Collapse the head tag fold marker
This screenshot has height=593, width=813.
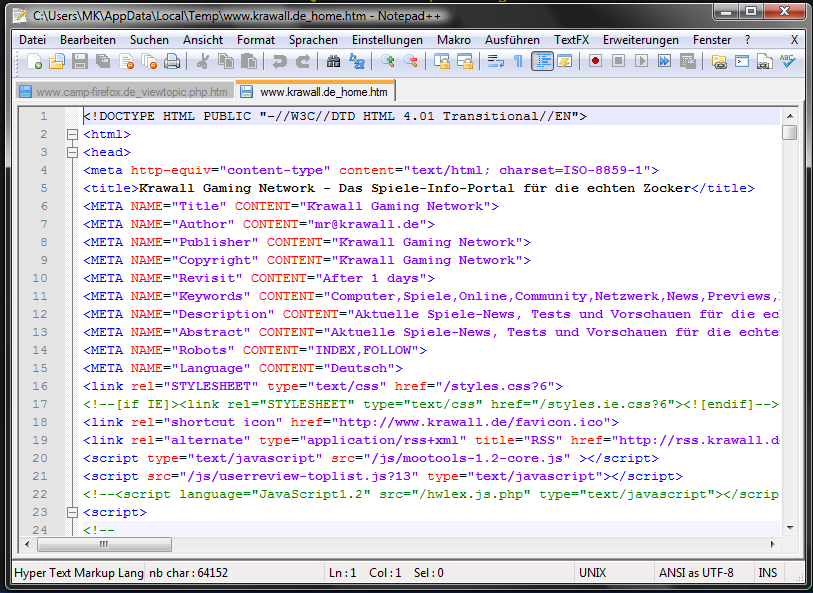pyautogui.click(x=71, y=152)
